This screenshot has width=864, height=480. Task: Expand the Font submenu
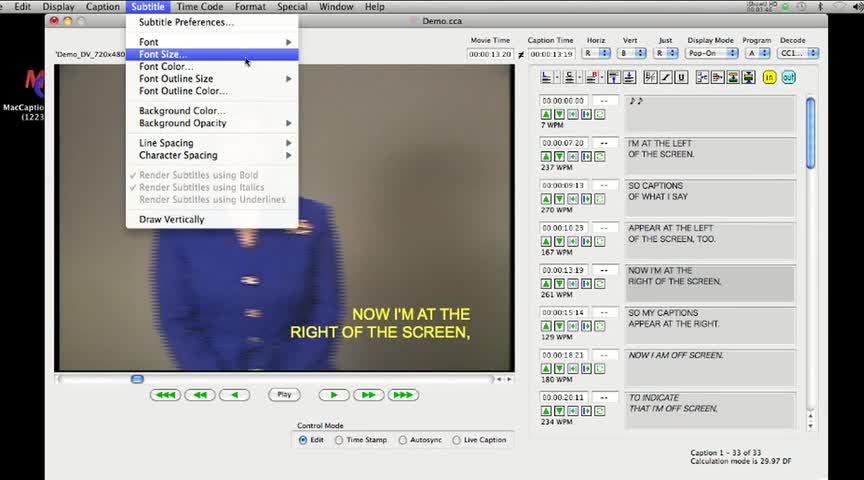(212, 42)
